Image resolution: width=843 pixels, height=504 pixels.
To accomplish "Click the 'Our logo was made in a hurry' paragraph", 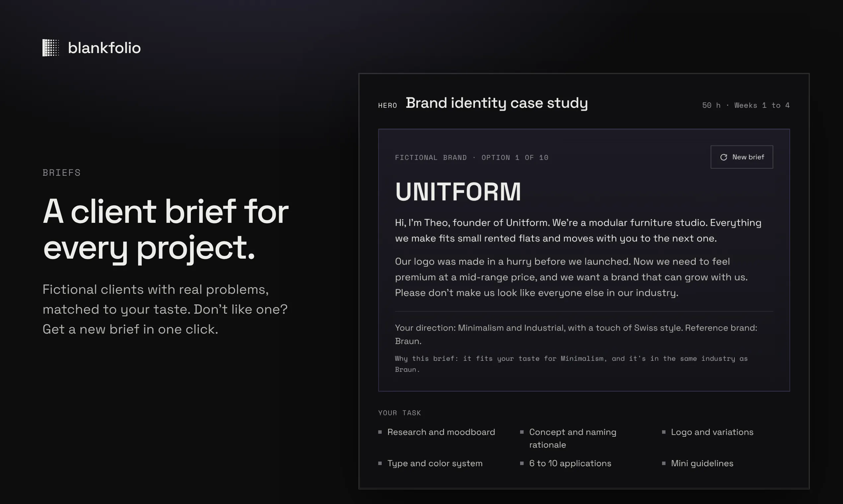I will (x=571, y=277).
